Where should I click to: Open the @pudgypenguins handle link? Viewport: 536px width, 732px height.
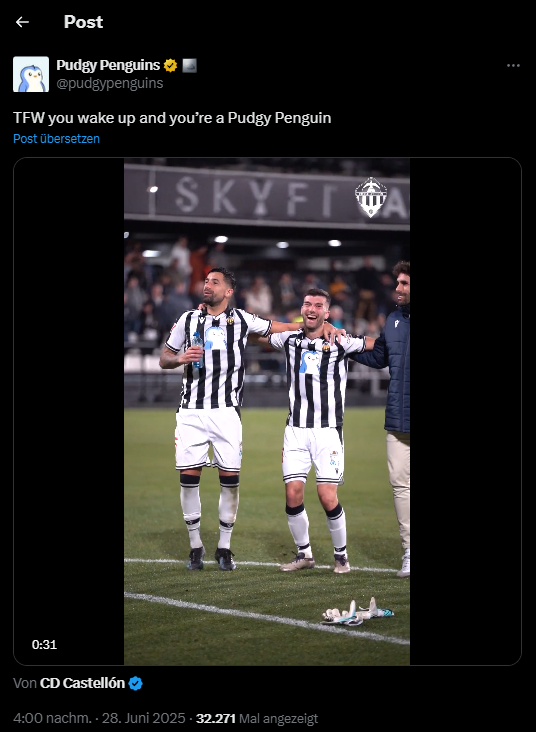(x=110, y=83)
